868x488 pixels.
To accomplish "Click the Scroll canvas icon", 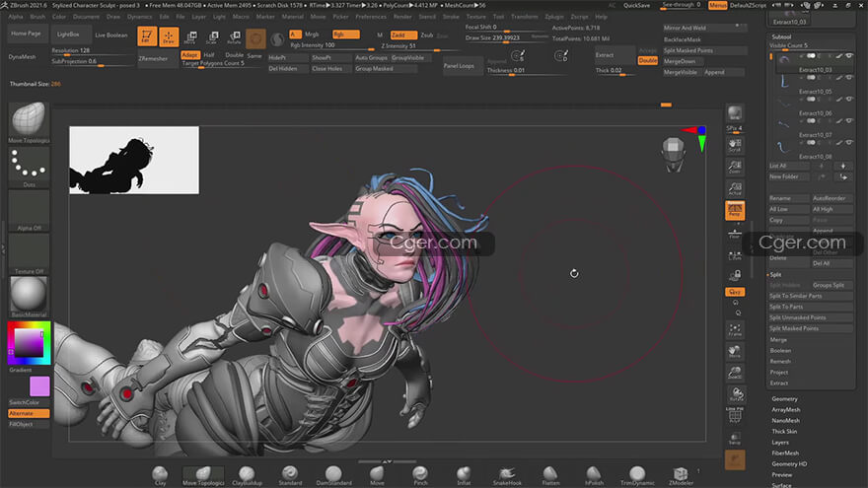I will click(735, 145).
